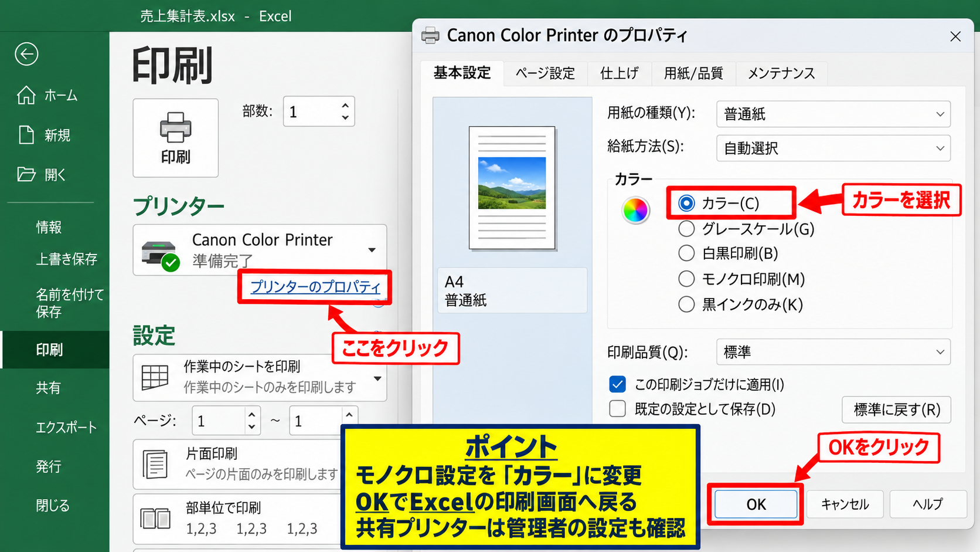Select 白黒印刷(B) radio option
Image resolution: width=980 pixels, height=552 pixels.
[x=686, y=253]
